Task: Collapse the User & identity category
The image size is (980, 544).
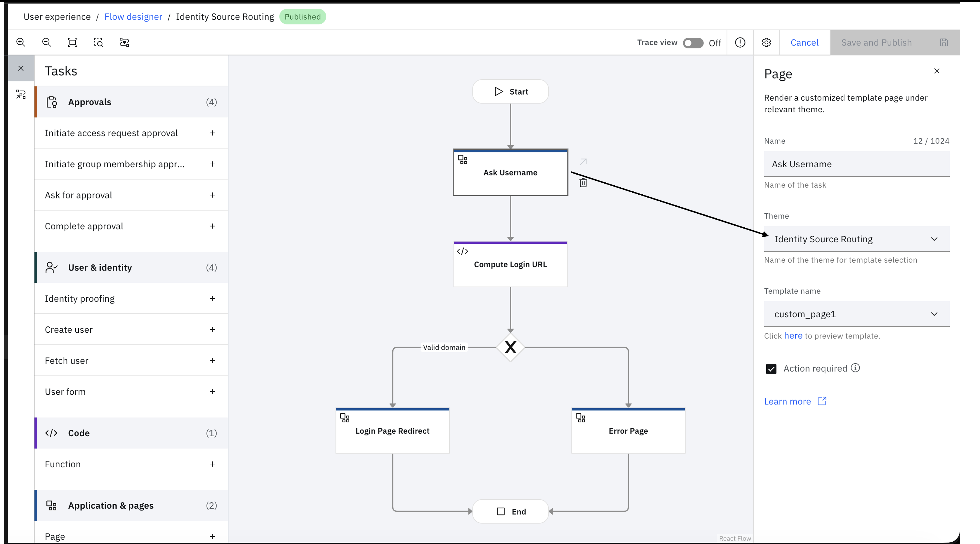Action: pos(131,267)
